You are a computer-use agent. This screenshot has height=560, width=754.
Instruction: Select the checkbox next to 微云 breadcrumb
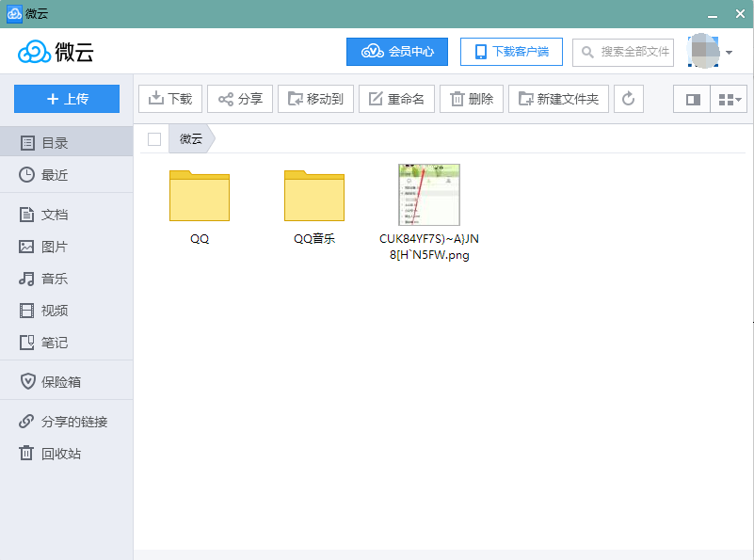(x=154, y=139)
